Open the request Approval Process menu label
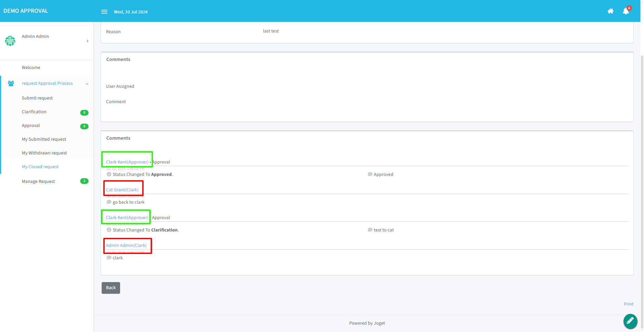This screenshot has width=644, height=332. 47,83
